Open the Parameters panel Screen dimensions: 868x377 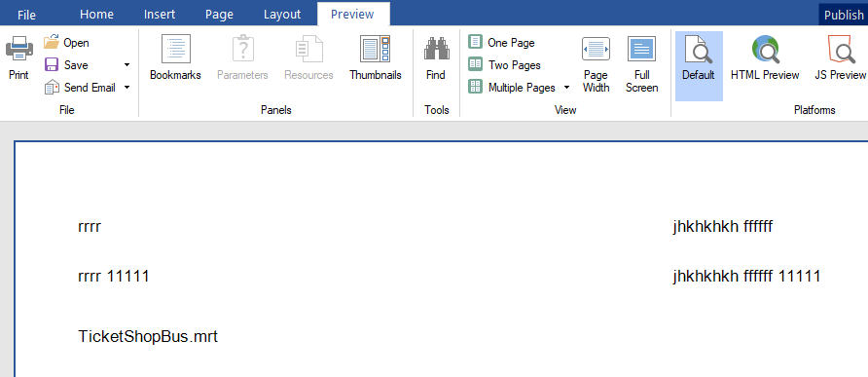click(x=242, y=57)
